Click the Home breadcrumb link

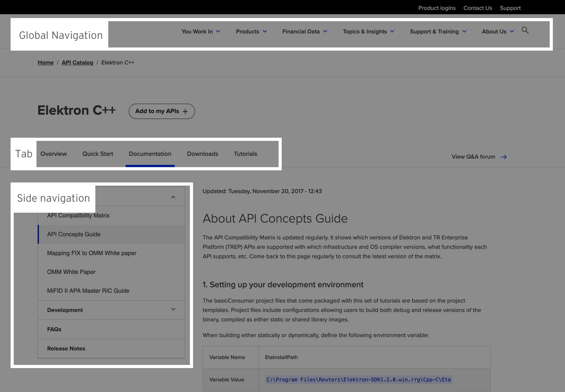tap(46, 62)
